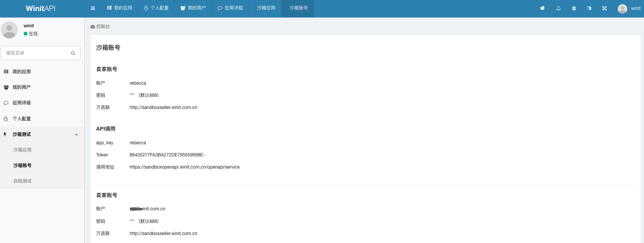The width and height of the screenshot is (644, 243).
Task: Click the magnifier icon in the menu search box
Action: click(x=73, y=53)
